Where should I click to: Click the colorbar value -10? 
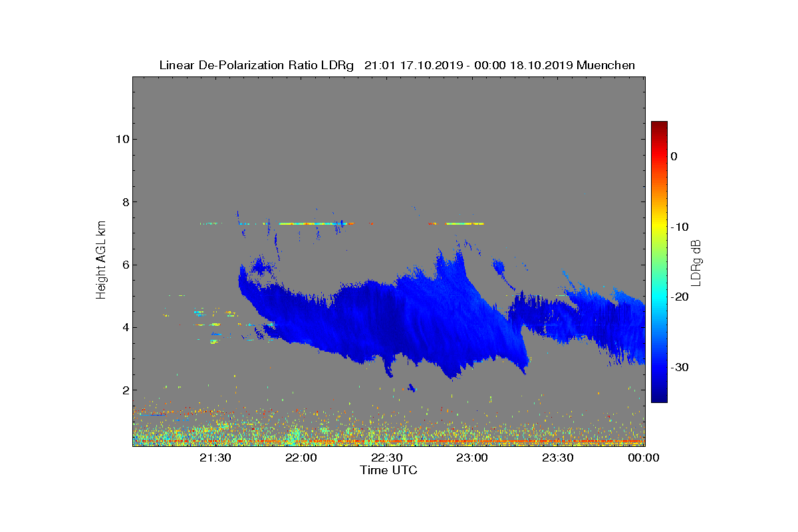[679, 227]
